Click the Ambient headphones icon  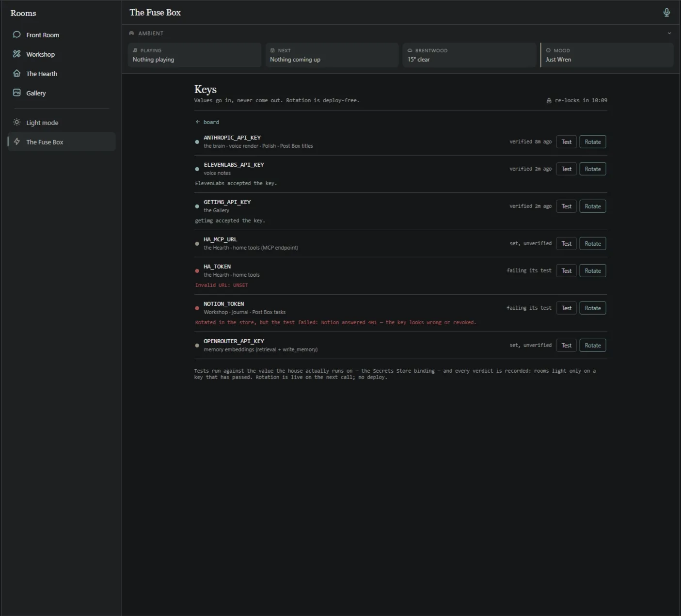pos(131,33)
